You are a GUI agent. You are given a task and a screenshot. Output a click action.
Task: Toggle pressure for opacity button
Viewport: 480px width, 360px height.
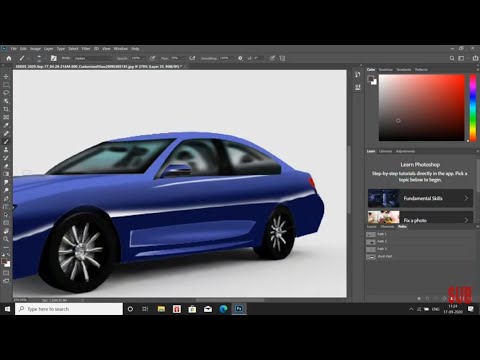[152, 58]
